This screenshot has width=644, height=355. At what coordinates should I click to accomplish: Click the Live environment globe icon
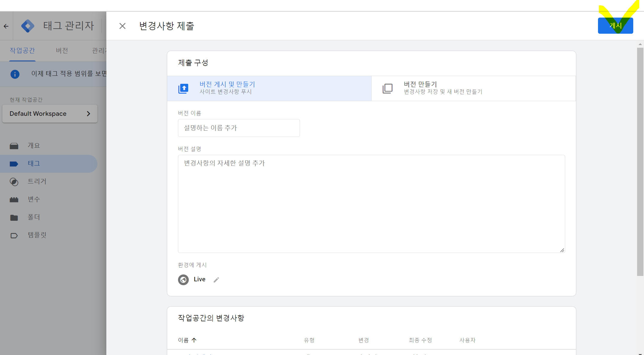pyautogui.click(x=183, y=280)
